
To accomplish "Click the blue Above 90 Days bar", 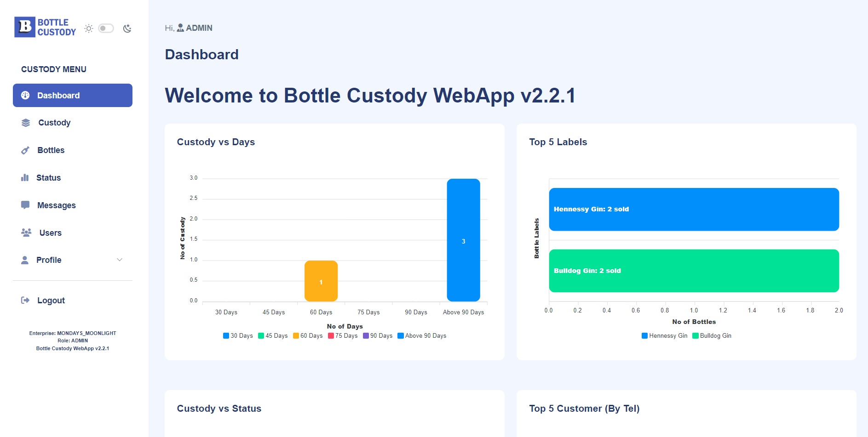I will (463, 240).
